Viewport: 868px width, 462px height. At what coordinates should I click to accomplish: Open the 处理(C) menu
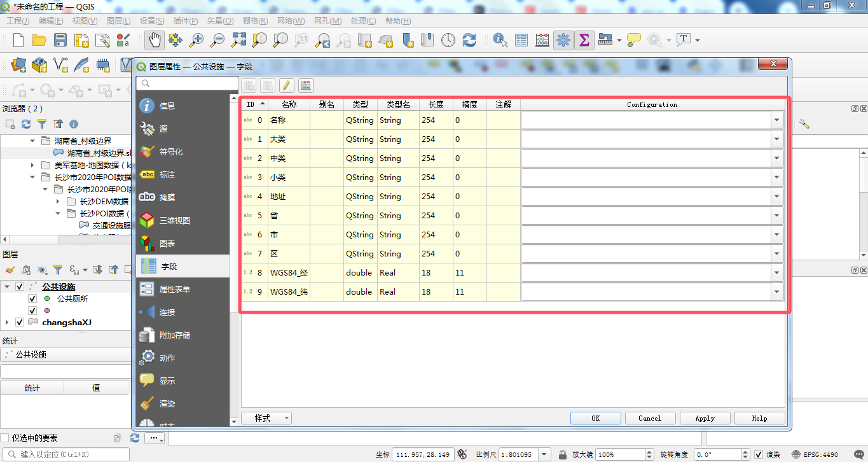[x=362, y=21]
